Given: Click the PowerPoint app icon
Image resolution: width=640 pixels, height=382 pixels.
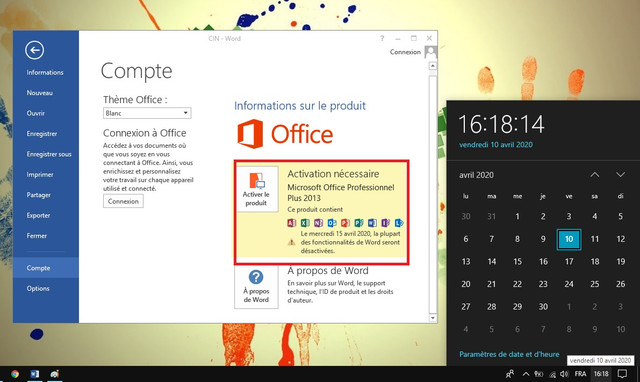Looking at the screenshot, I should coord(345,223).
